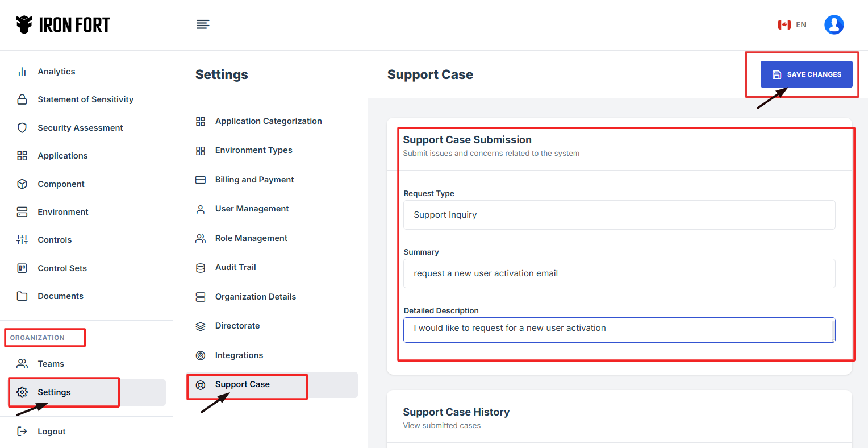Click the Integrations target icon
The image size is (868, 448).
coord(201,355)
